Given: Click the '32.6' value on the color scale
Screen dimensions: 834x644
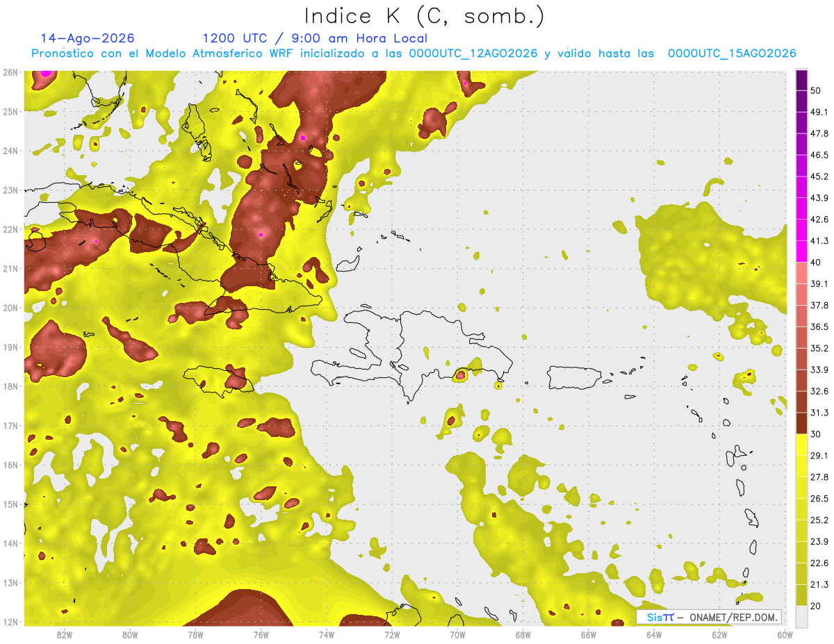Looking at the screenshot, I should 819,391.
